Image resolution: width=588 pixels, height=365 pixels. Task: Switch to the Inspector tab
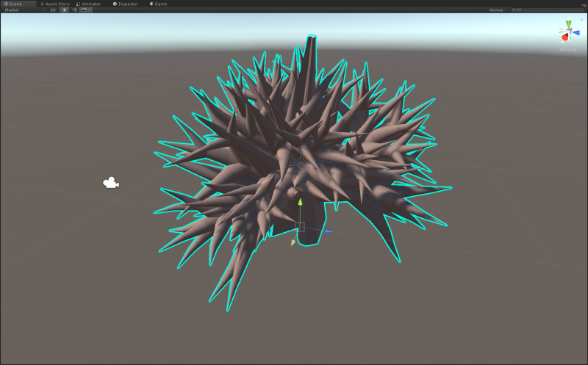pos(125,4)
